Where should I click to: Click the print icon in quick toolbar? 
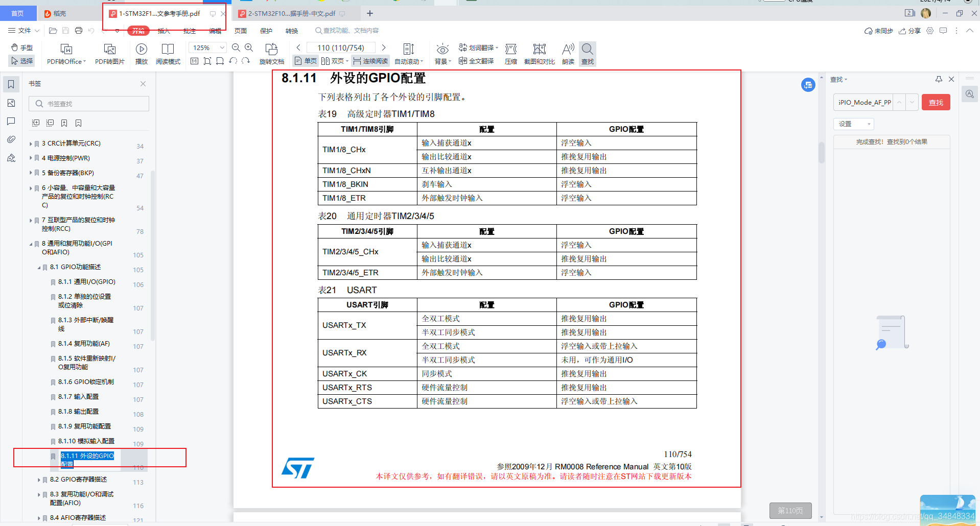[79, 31]
